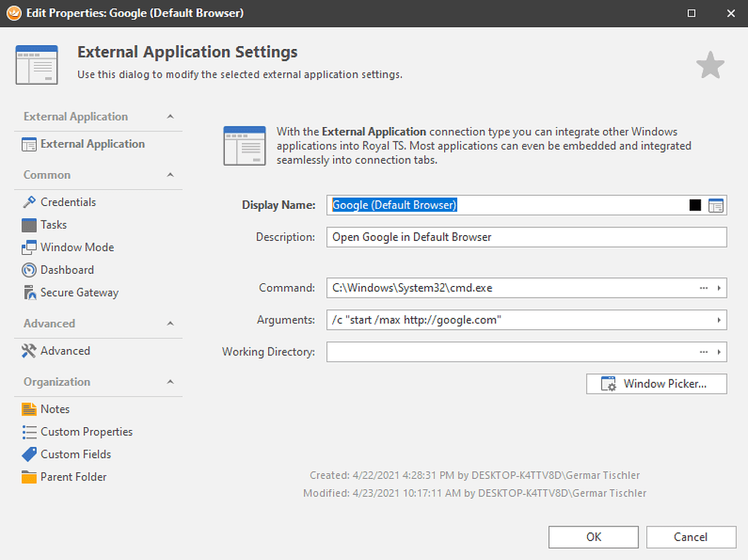Open the Working Directory arrow menu
This screenshot has width=748, height=560.
[719, 352]
